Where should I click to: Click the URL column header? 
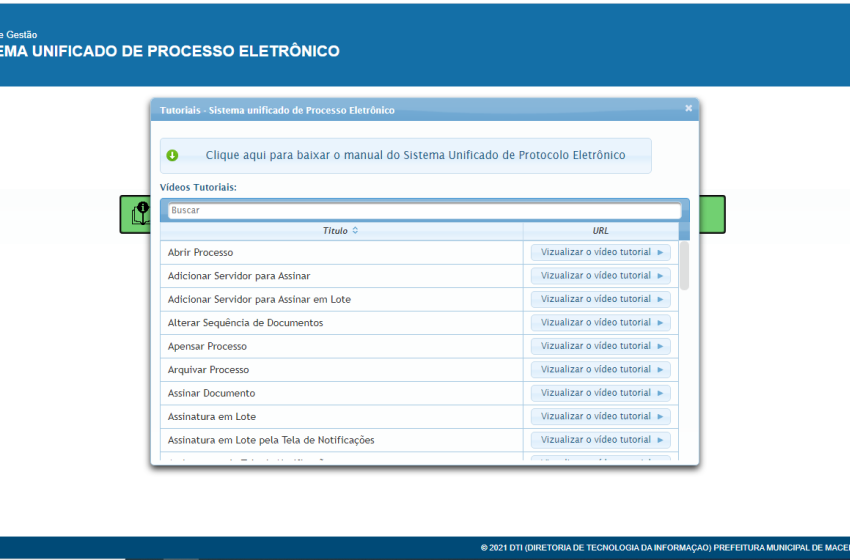(601, 231)
